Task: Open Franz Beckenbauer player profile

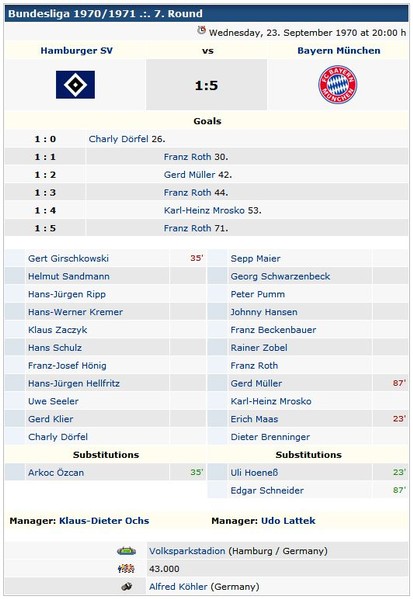Action: click(x=273, y=330)
